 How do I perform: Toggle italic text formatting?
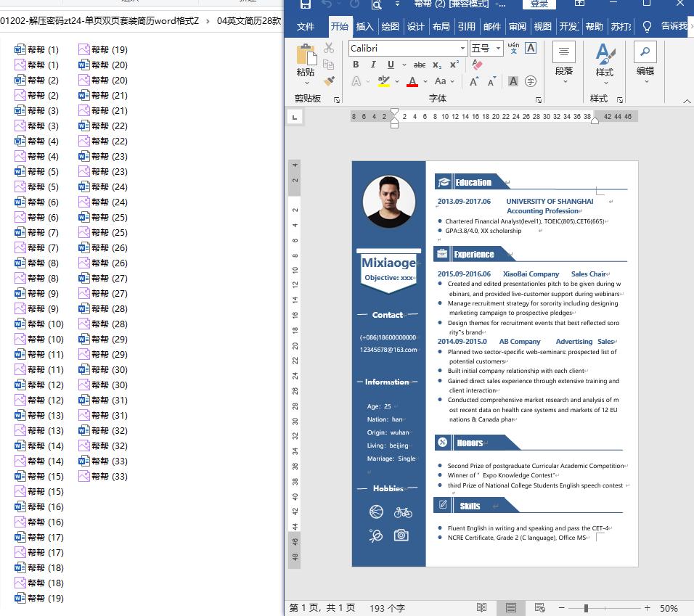(x=373, y=65)
